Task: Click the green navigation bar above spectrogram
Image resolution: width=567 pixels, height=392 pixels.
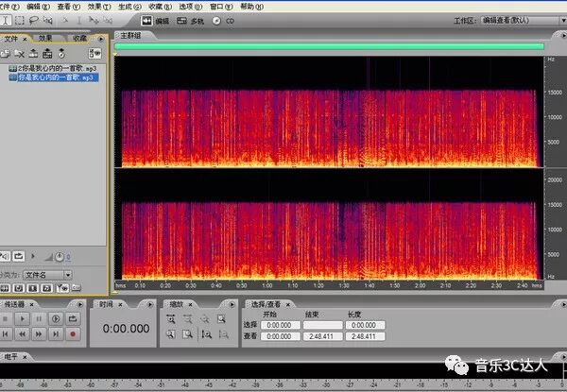Action: [x=329, y=45]
